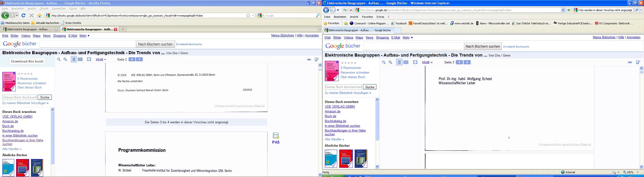This screenshot has width=644, height=177.
Task: Open Explorer address bar dropdown
Action: [563, 10]
